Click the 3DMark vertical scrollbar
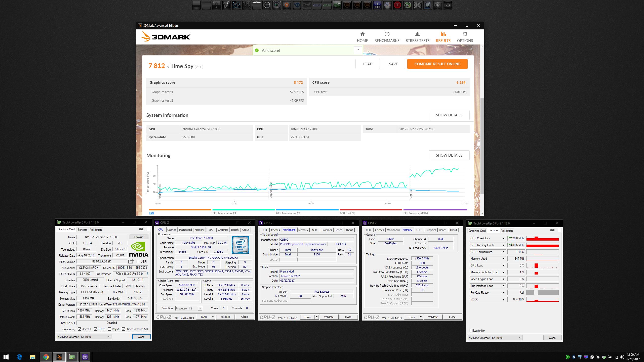 (x=482, y=146)
